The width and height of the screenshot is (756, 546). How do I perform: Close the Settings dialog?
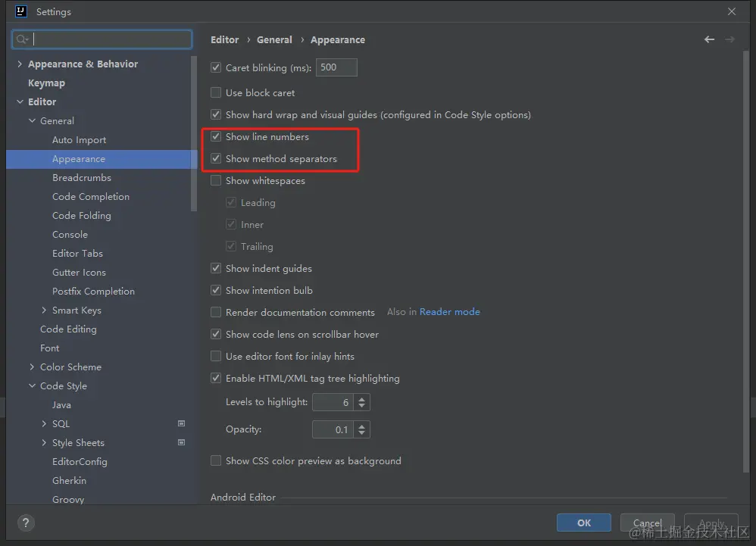coord(732,11)
